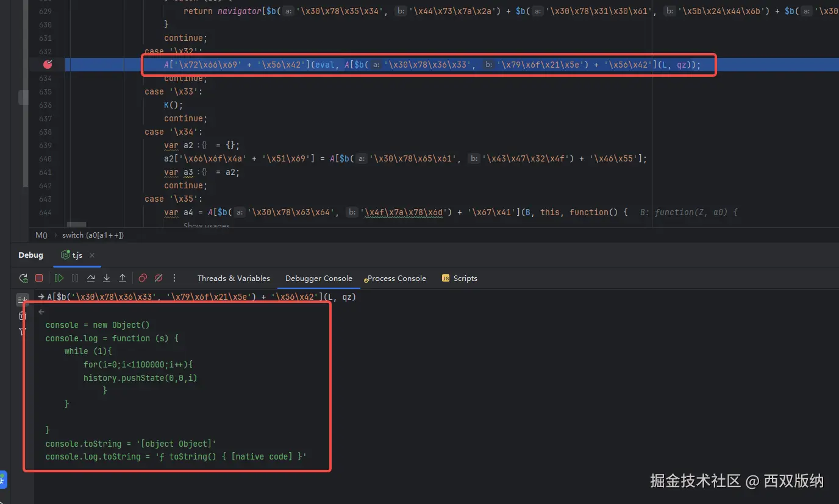The width and height of the screenshot is (839, 504).
Task: Toggle the console scroll-to-end button
Action: tap(22, 299)
